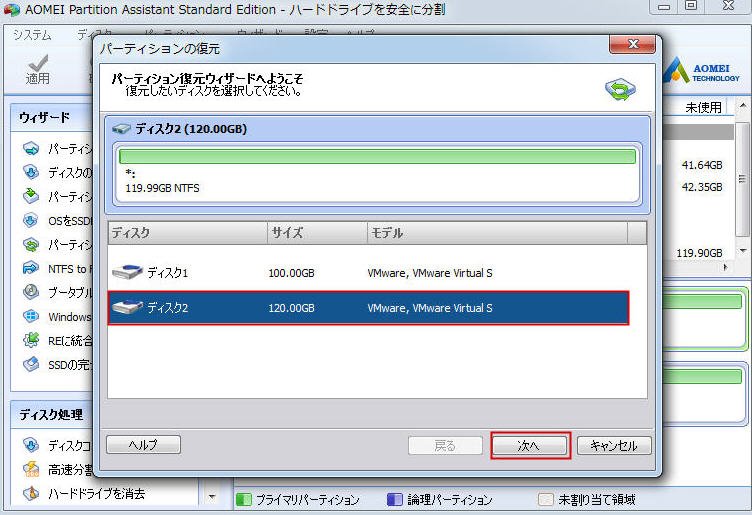Image resolution: width=752 pixels, height=515 pixels.
Task: Click the 119.90GB unused value
Action: [x=699, y=253]
